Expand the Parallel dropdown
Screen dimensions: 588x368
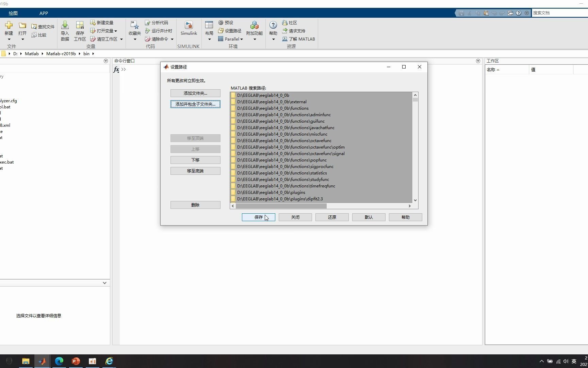click(x=241, y=39)
